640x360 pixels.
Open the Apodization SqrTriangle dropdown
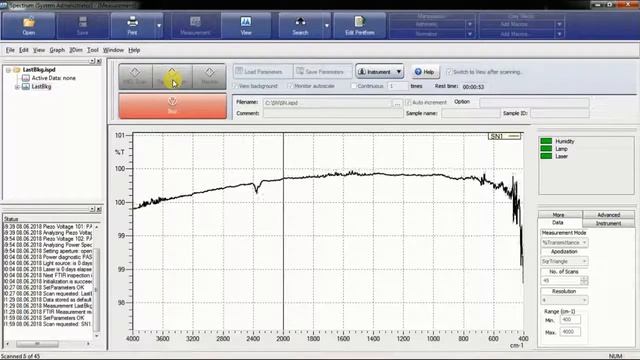point(564,261)
